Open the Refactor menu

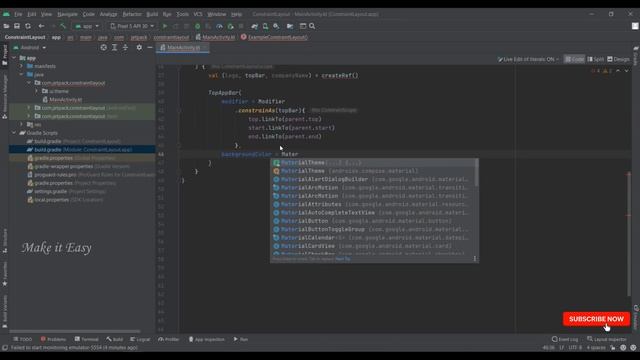click(x=132, y=14)
